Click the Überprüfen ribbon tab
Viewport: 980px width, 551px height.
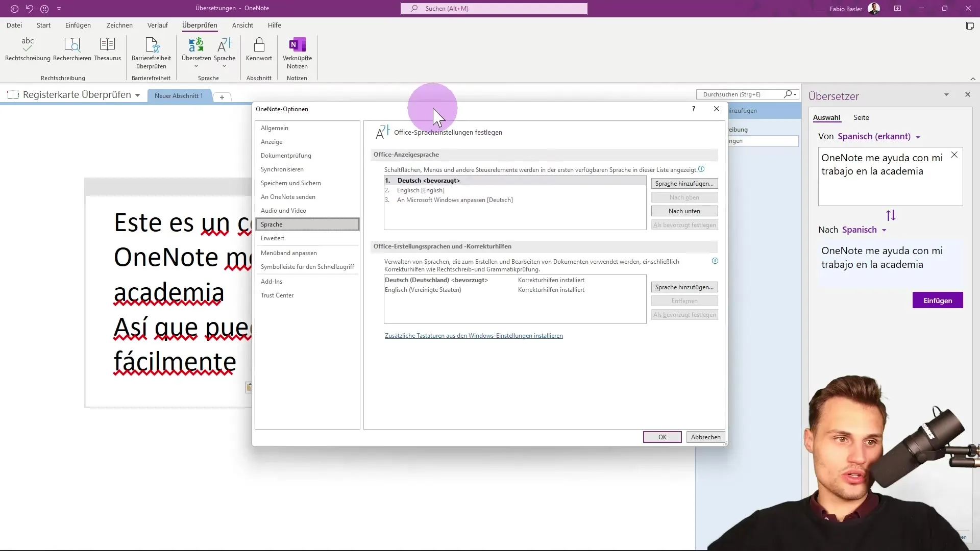[200, 25]
